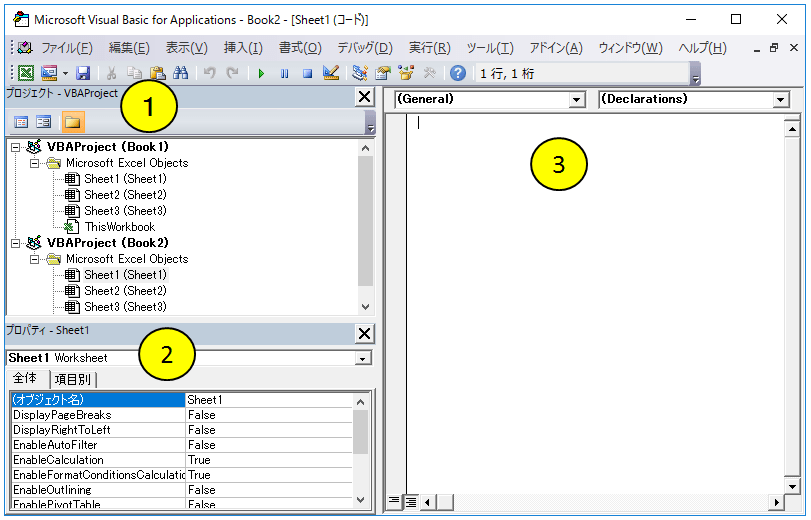Click the View Code icon in Project pane
This screenshot has height=520, width=811.
21,122
